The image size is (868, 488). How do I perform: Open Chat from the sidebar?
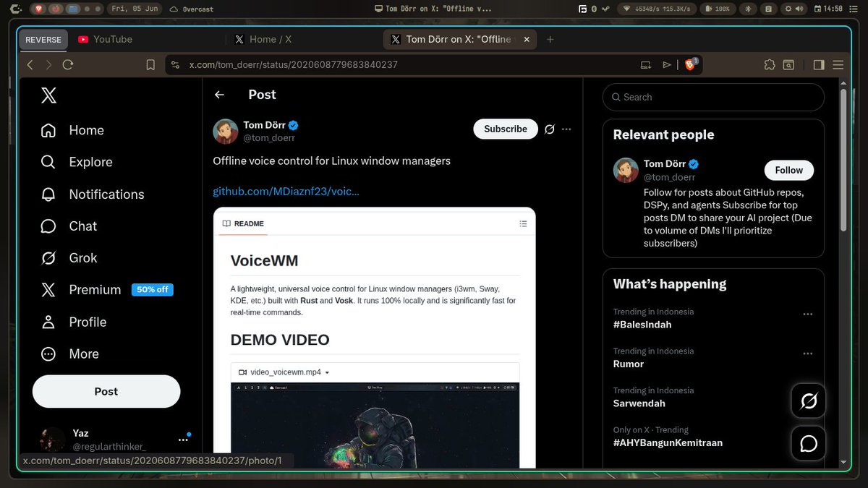click(x=69, y=226)
